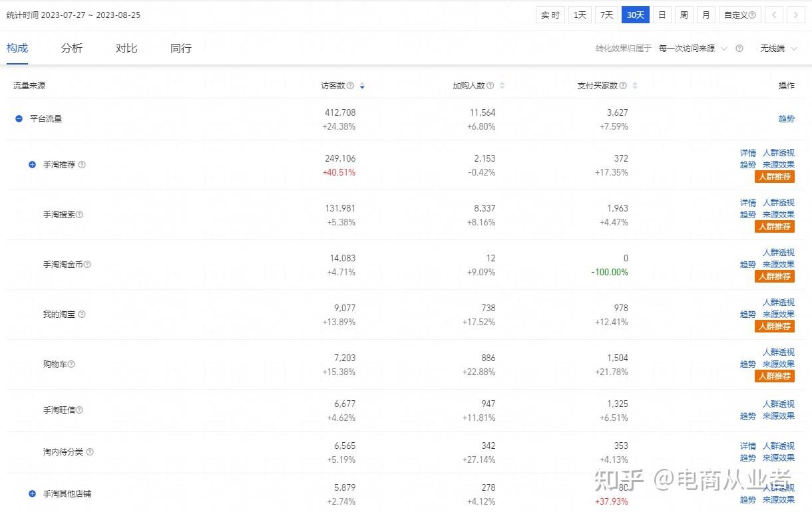
Task: Choose the 7天 time range
Action: [606, 15]
